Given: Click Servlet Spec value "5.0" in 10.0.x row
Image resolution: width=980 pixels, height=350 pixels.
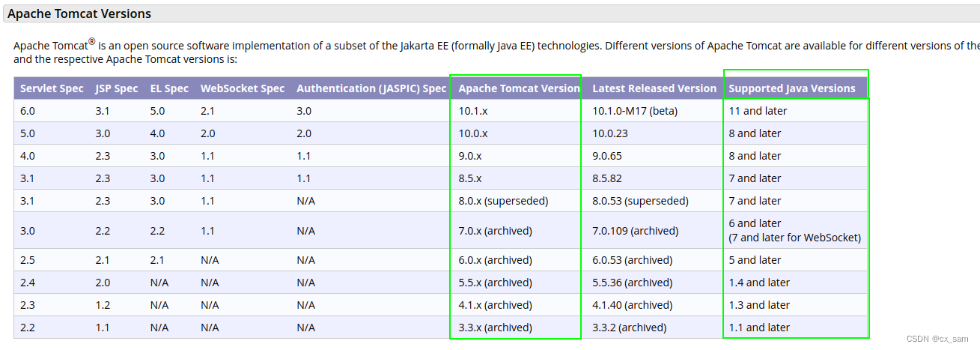Looking at the screenshot, I should [28, 133].
